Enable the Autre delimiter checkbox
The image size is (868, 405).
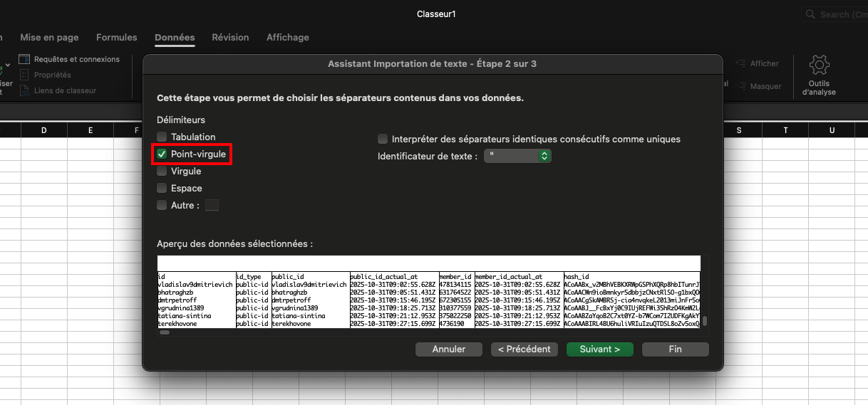click(x=162, y=205)
